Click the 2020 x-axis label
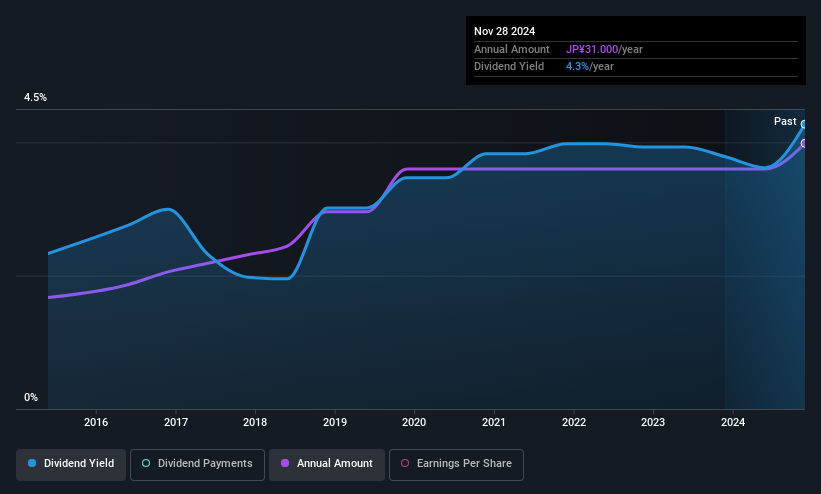This screenshot has height=494, width=821. [414, 422]
